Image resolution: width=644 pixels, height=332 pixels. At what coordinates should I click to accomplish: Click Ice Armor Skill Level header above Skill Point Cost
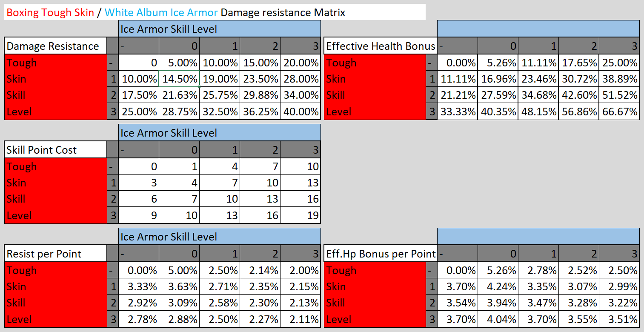[219, 133]
